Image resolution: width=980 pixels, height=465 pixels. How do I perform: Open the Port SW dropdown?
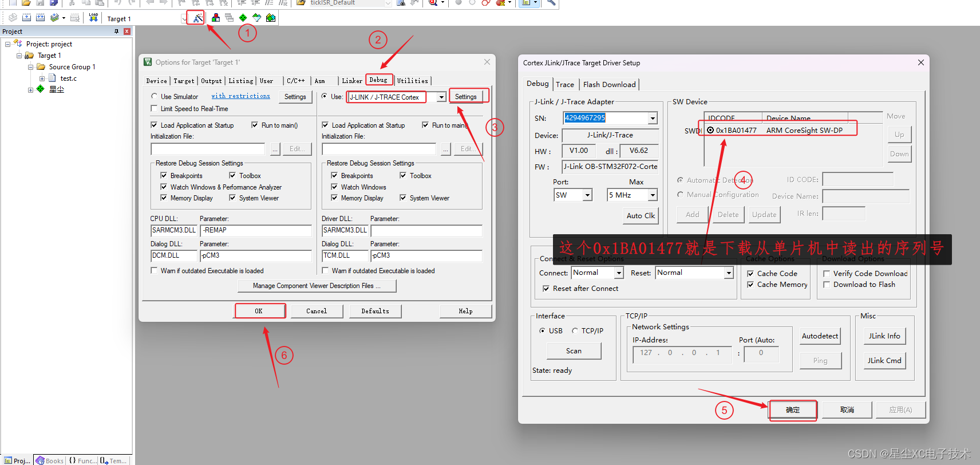tap(587, 195)
